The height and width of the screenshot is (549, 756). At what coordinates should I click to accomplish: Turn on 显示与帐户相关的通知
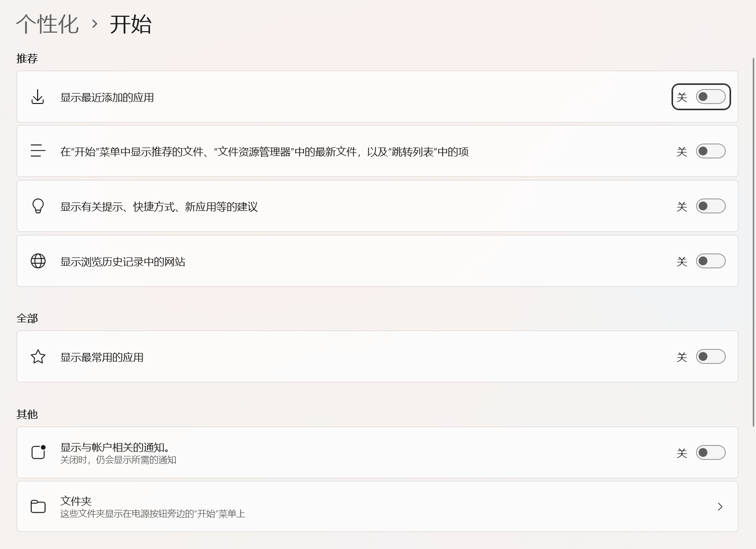click(x=711, y=452)
